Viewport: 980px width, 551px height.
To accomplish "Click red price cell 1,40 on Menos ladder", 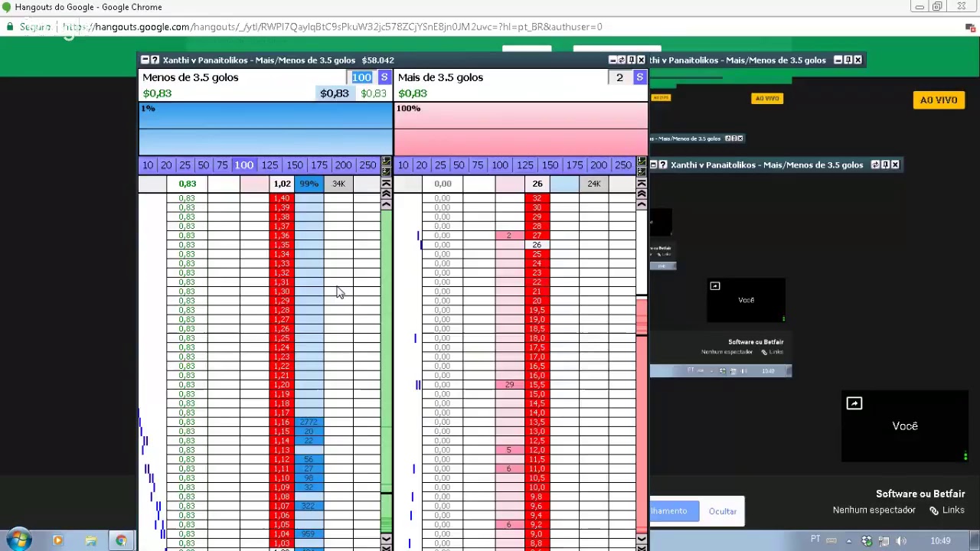I will click(x=282, y=198).
